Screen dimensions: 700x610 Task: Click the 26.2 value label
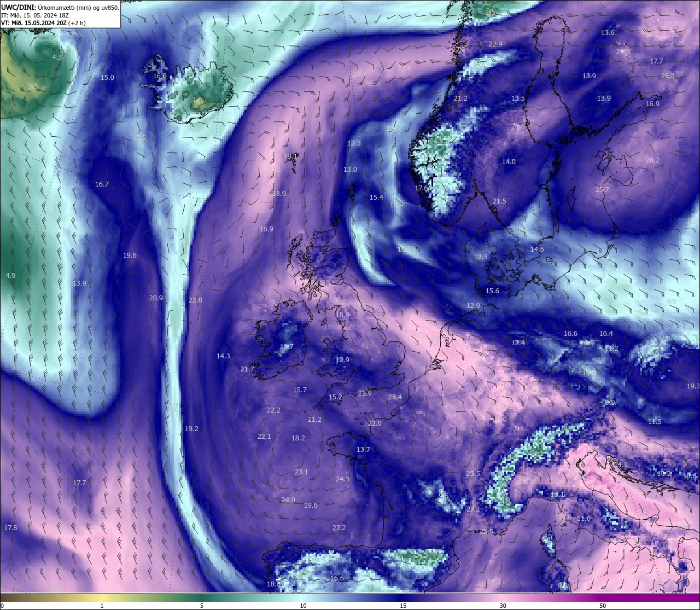coord(652,160)
